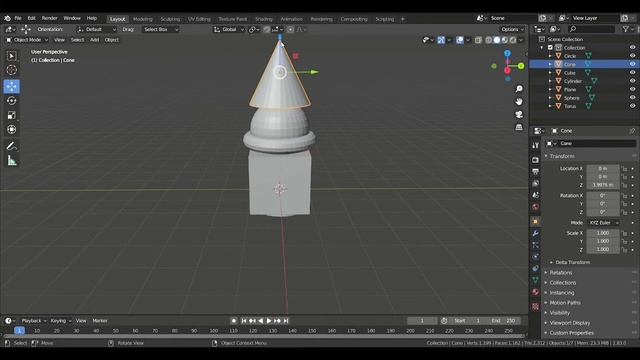
Task: Open the Playback menu in timeline
Action: [33, 321]
